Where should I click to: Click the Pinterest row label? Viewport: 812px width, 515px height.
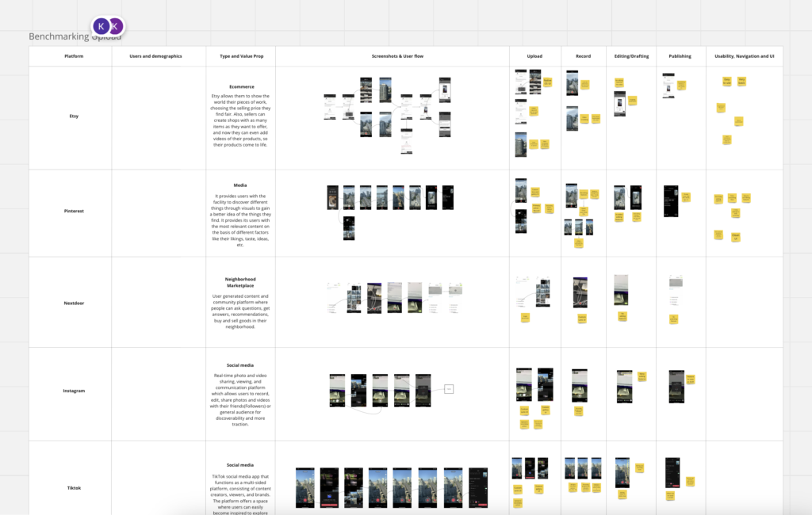point(74,212)
